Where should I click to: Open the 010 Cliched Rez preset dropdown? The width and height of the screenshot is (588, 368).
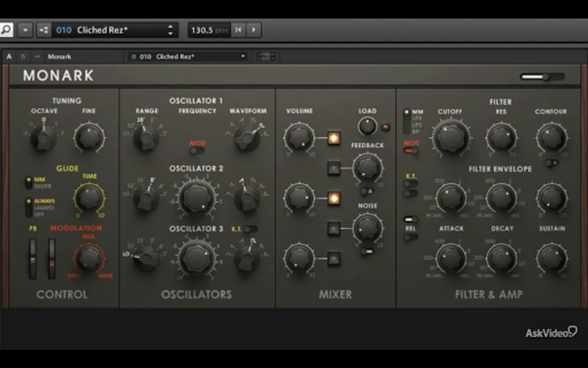click(x=188, y=56)
